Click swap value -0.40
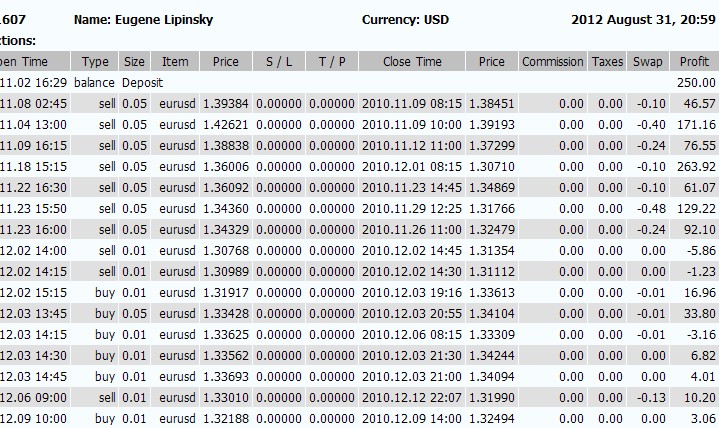The width and height of the screenshot is (719, 428). click(x=651, y=125)
